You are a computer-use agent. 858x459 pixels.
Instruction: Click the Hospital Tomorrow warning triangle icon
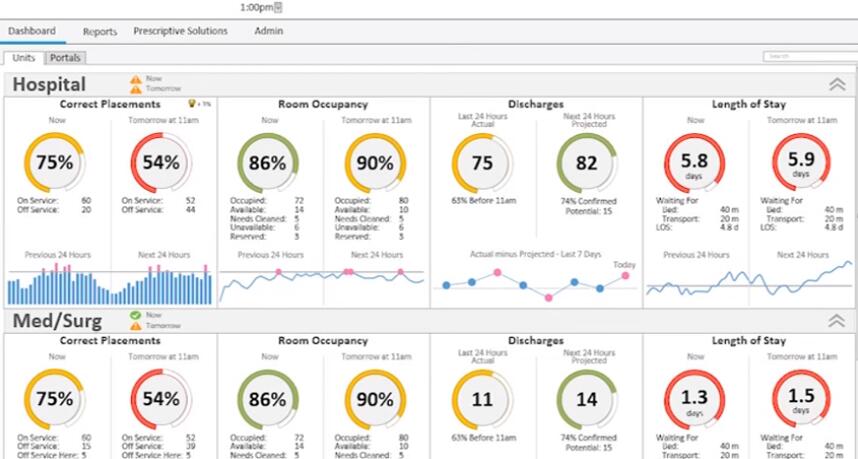pos(136,89)
